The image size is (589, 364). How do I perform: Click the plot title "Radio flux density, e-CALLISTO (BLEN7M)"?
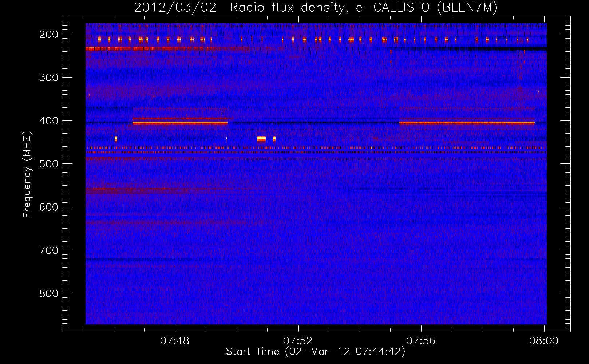pos(363,8)
